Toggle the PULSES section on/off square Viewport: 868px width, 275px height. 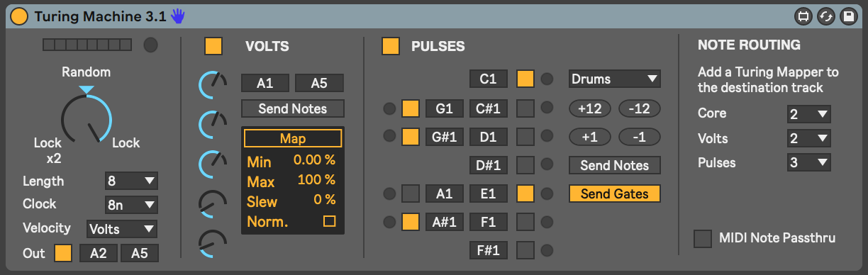[x=391, y=47]
